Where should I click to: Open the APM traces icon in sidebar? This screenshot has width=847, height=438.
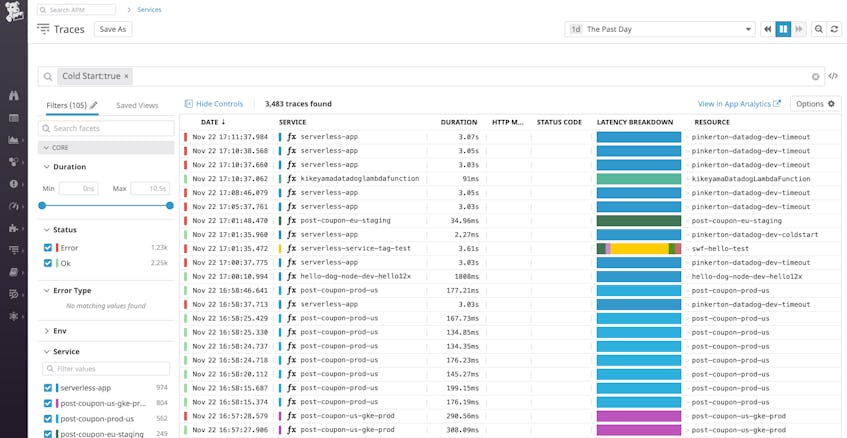[14, 250]
